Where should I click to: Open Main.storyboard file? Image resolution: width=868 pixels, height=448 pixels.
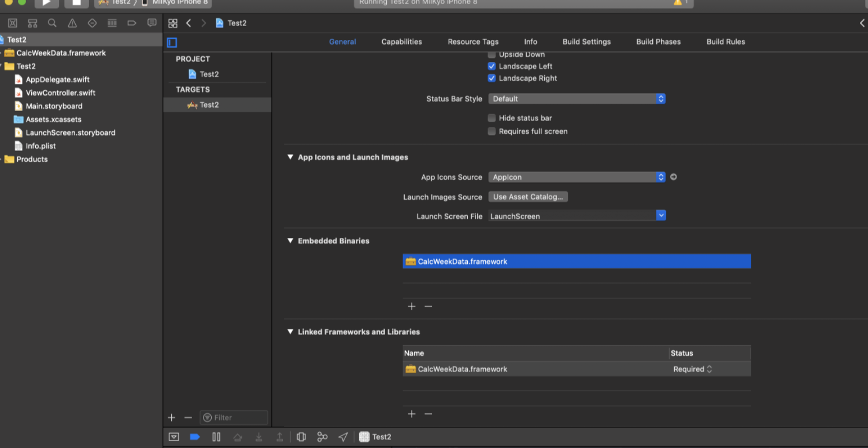coord(54,107)
